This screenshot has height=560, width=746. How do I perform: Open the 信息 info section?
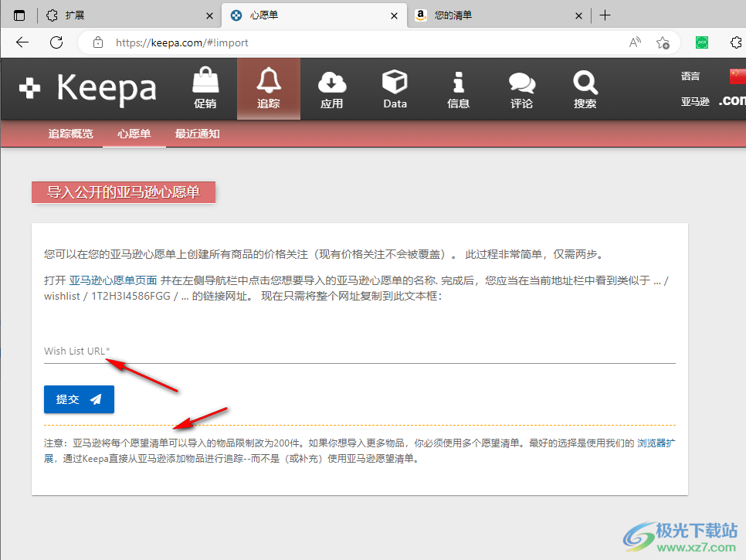(x=459, y=89)
